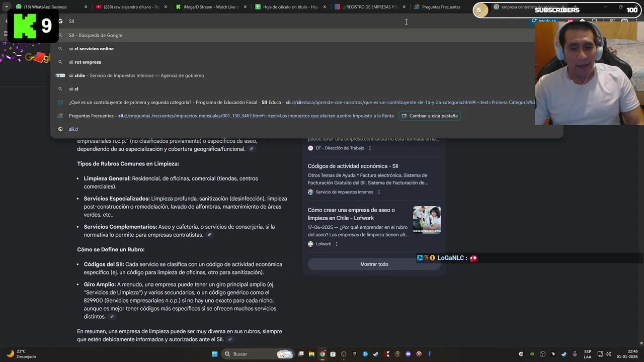
Task: Click the Servicio de Impuestos Internos source label
Action: (344, 192)
